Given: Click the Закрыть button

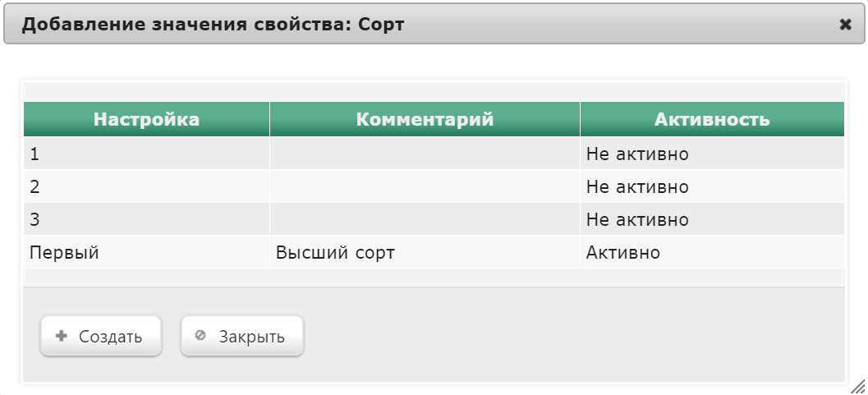Looking at the screenshot, I should 242,336.
